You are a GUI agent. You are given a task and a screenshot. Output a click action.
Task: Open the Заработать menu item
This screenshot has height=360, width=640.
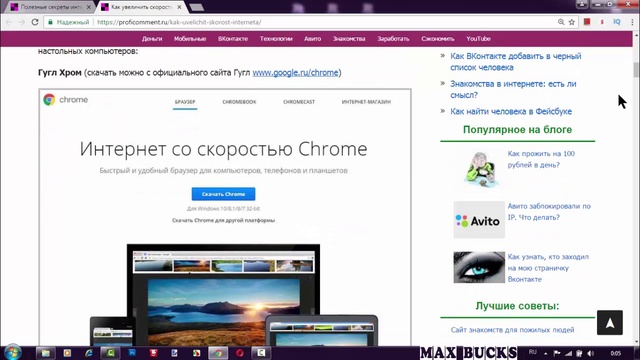pyautogui.click(x=393, y=39)
